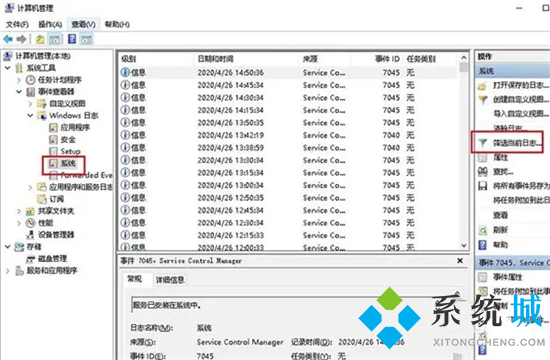Select 计算机管理(本地) root node
The width and height of the screenshot is (550, 360).
click(43, 56)
